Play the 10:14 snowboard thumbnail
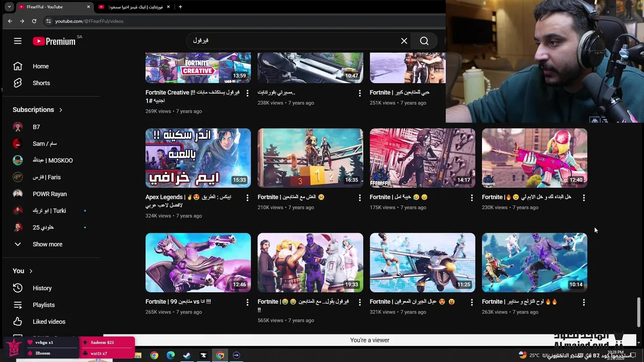644x362 pixels. (x=535, y=262)
